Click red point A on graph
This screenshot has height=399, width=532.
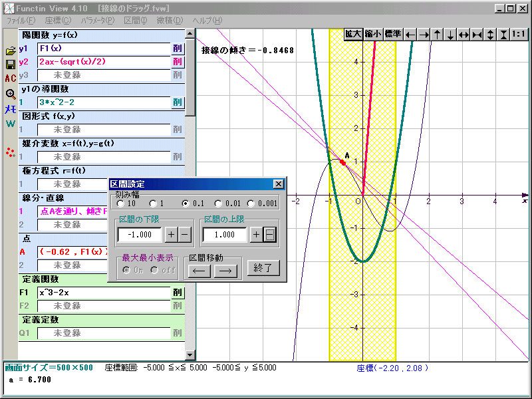coord(342,162)
